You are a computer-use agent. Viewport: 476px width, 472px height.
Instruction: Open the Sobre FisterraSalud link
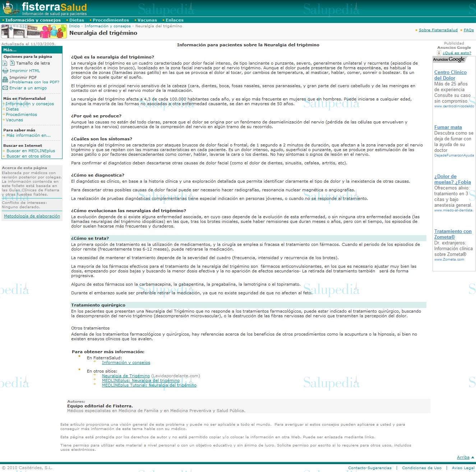pos(438,30)
